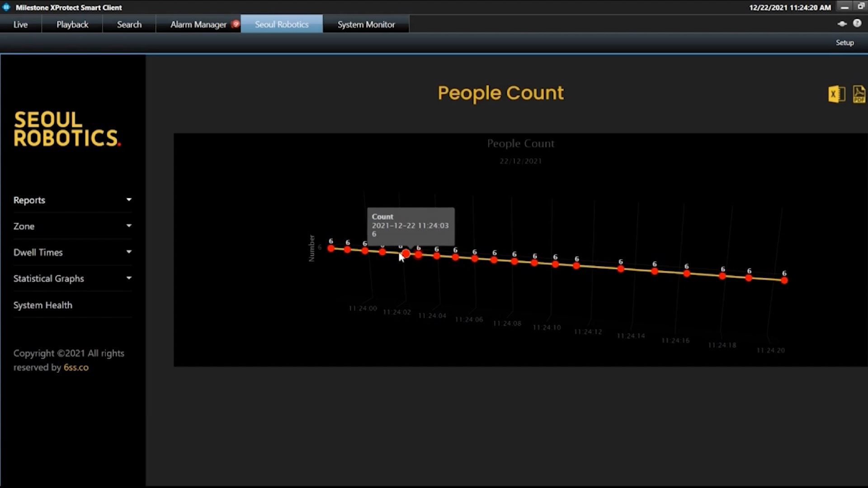Open the help question mark icon
The width and height of the screenshot is (868, 488).
[857, 23]
